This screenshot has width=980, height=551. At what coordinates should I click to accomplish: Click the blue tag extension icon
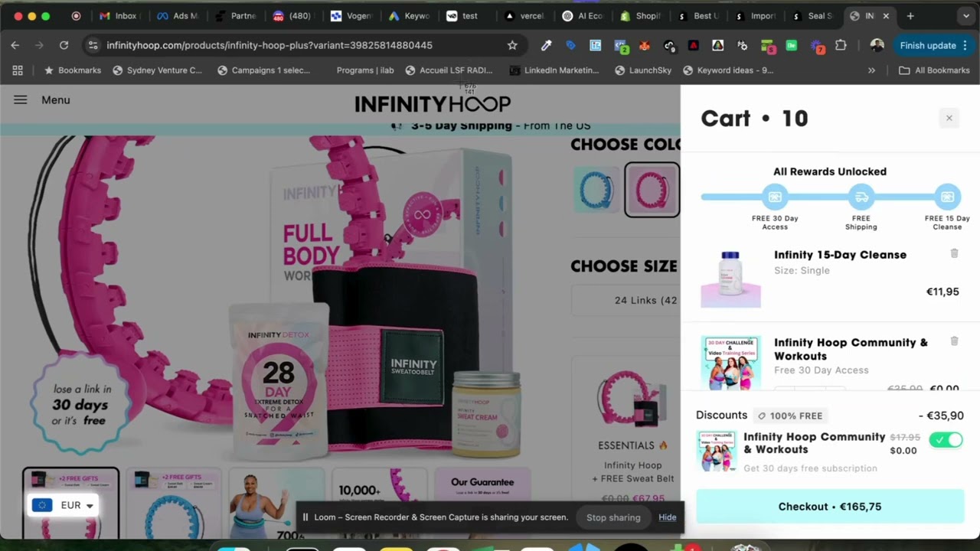pos(570,45)
